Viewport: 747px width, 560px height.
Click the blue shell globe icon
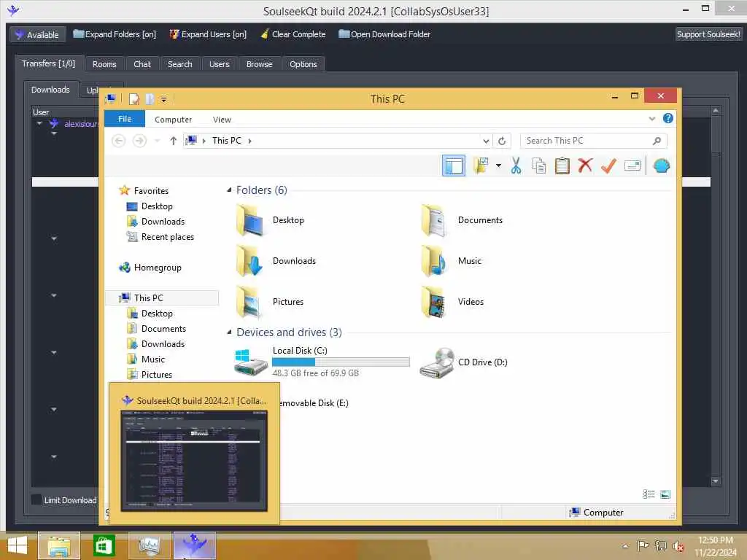[x=661, y=166]
